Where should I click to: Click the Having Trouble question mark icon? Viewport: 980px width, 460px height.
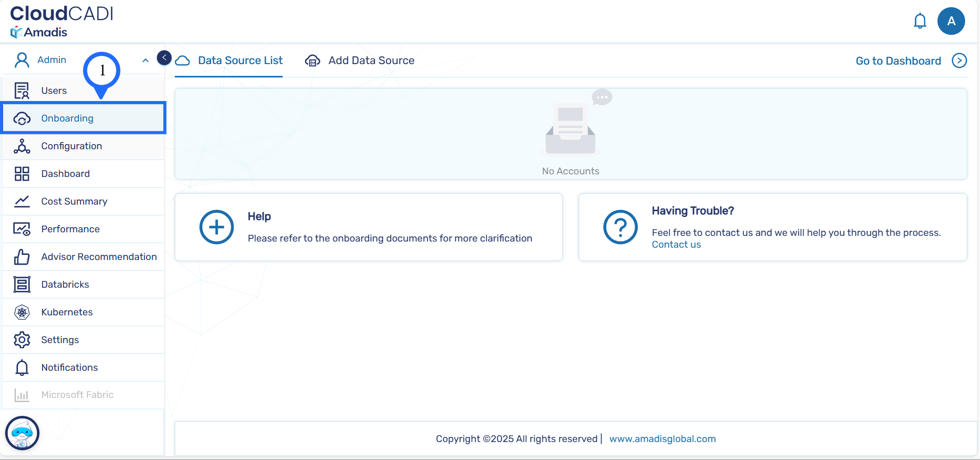(620, 227)
